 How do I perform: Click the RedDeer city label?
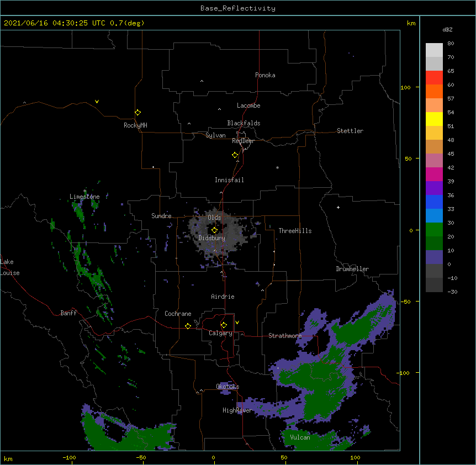point(243,141)
